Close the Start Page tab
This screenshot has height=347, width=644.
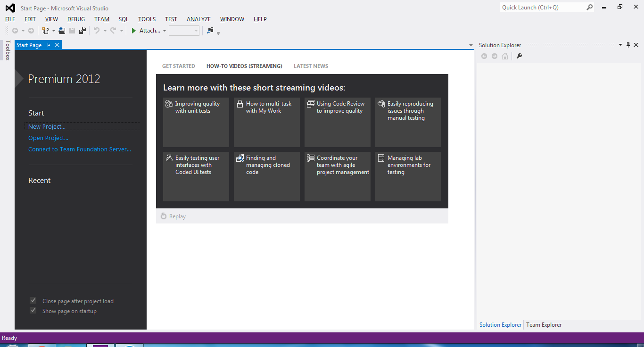(57, 45)
